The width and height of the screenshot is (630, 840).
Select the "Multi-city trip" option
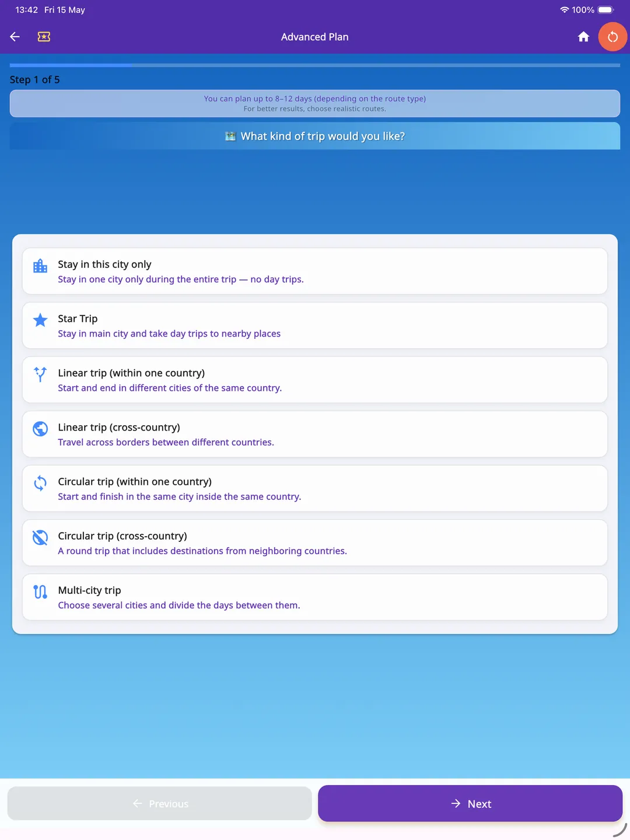(315, 597)
